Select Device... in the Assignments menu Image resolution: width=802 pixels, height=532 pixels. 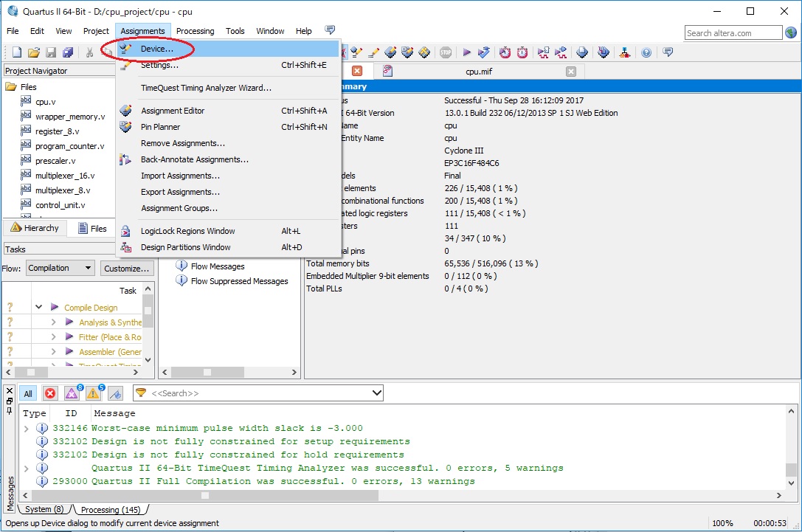point(228,49)
